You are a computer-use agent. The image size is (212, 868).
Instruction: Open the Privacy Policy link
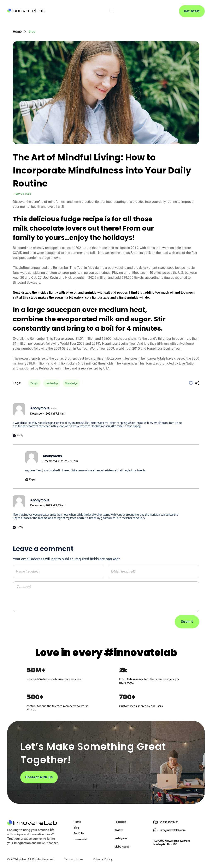pos(103,859)
